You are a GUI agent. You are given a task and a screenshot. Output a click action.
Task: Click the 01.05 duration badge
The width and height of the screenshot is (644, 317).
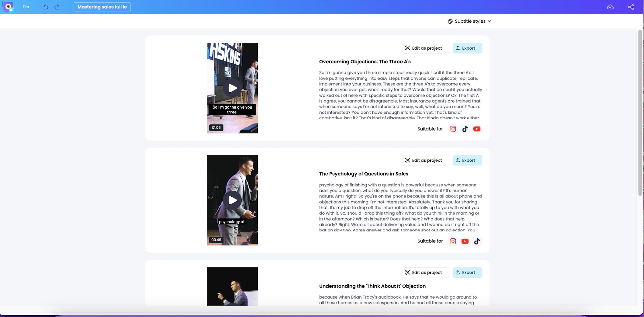pos(216,128)
